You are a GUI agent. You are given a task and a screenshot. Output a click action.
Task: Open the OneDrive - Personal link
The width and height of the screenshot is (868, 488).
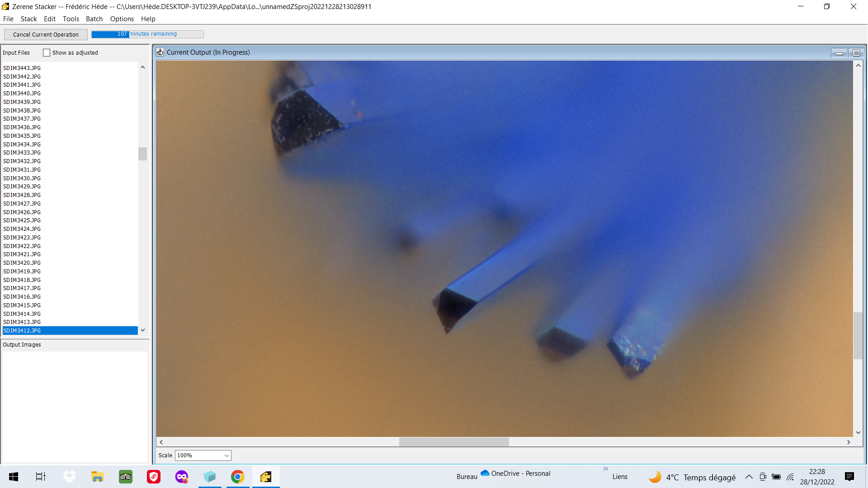(x=515, y=473)
